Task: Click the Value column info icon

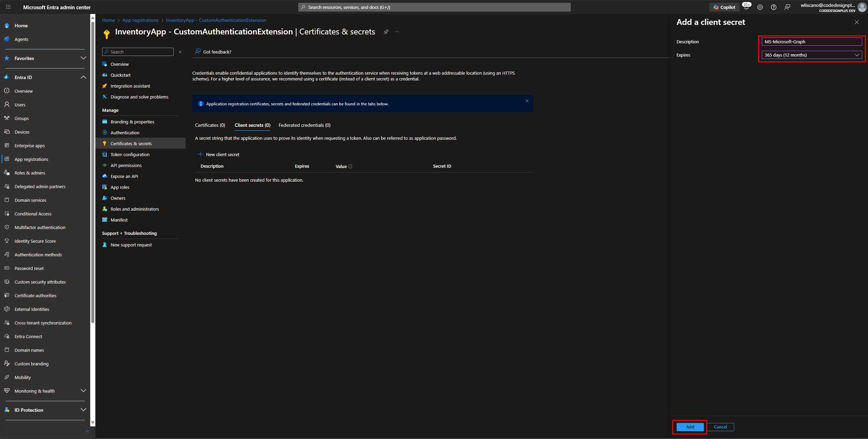Action: coord(350,166)
